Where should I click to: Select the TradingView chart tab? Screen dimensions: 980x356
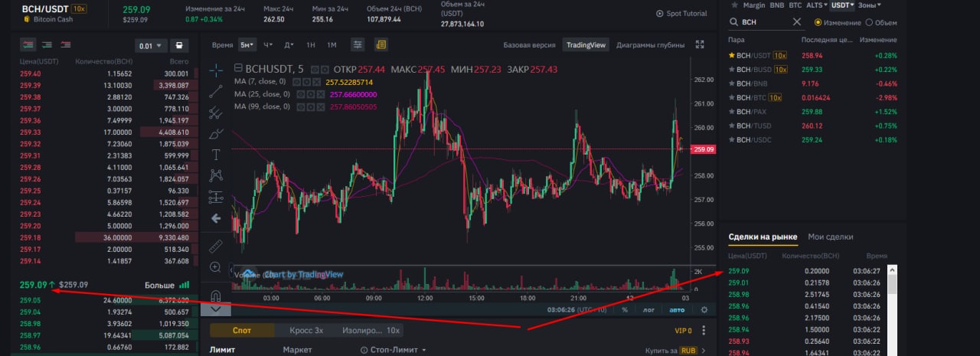(586, 45)
